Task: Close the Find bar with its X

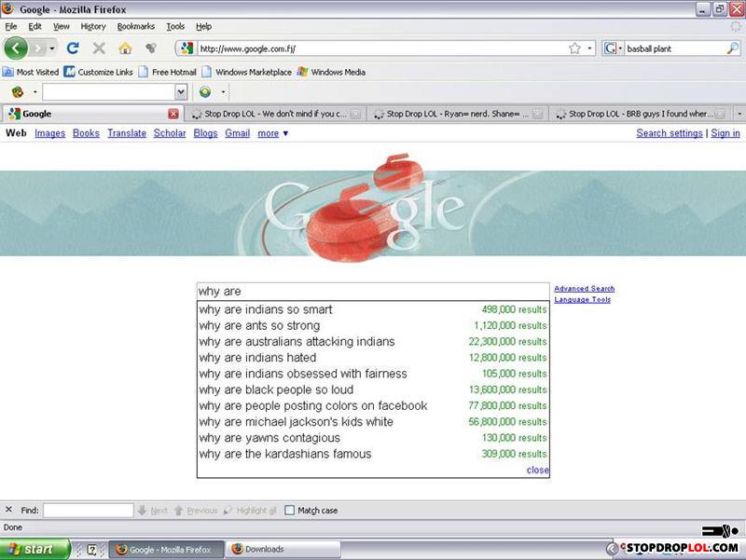Action: [8, 510]
